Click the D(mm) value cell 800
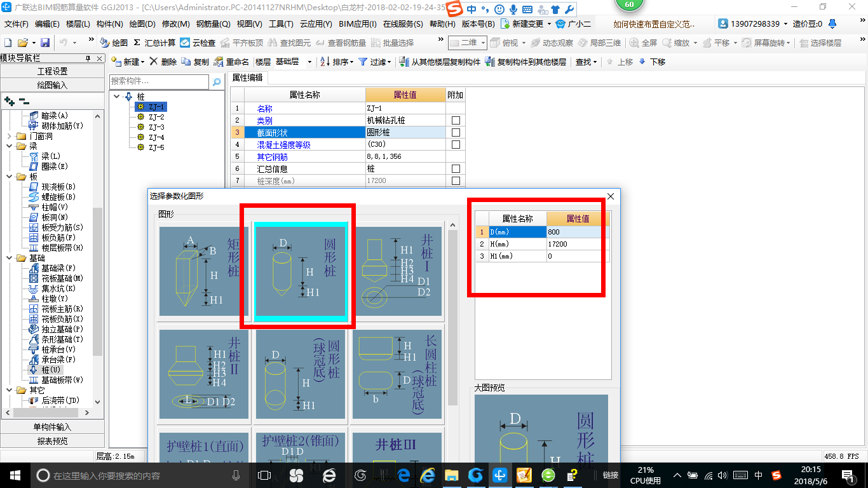Screen dimensions: 868x488 click(x=578, y=232)
